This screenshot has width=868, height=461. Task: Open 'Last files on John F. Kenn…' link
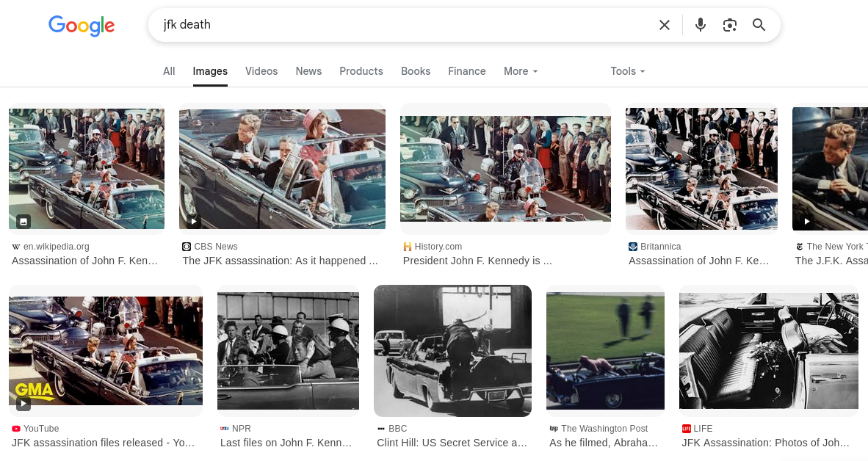pyautogui.click(x=286, y=443)
